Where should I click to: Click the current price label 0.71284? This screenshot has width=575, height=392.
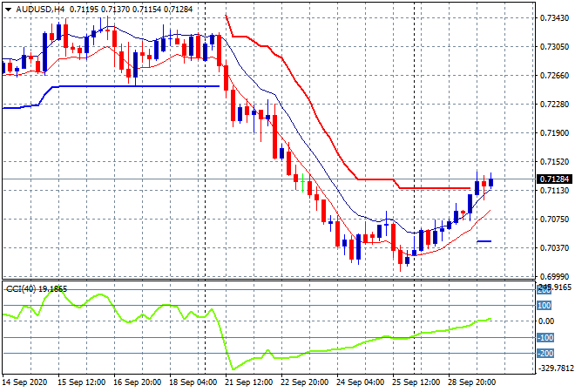click(554, 179)
